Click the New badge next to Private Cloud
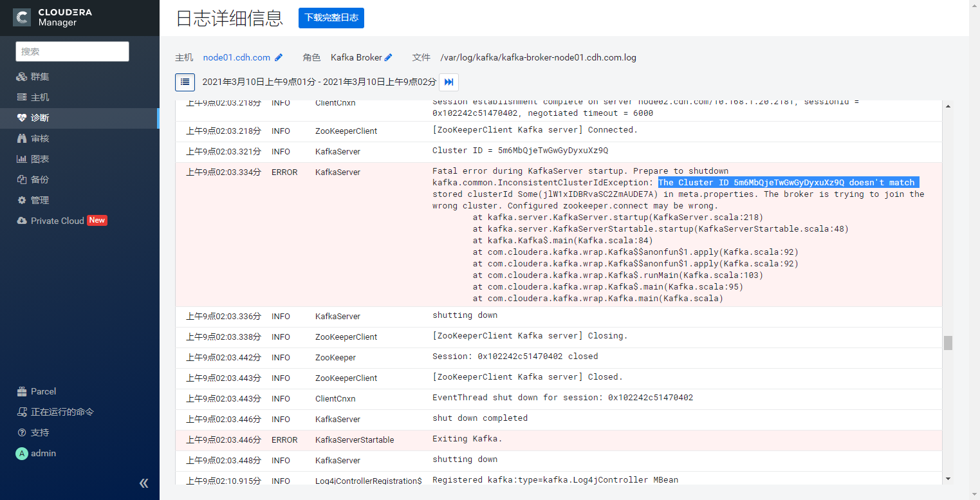 (97, 220)
